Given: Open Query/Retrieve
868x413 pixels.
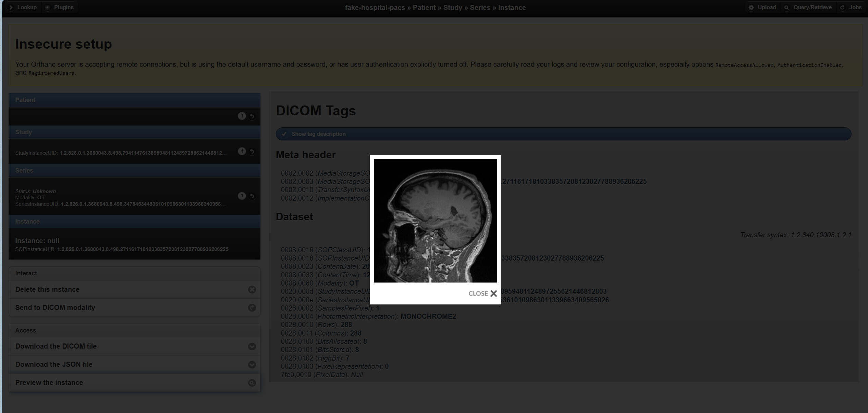Looking at the screenshot, I should point(808,7).
